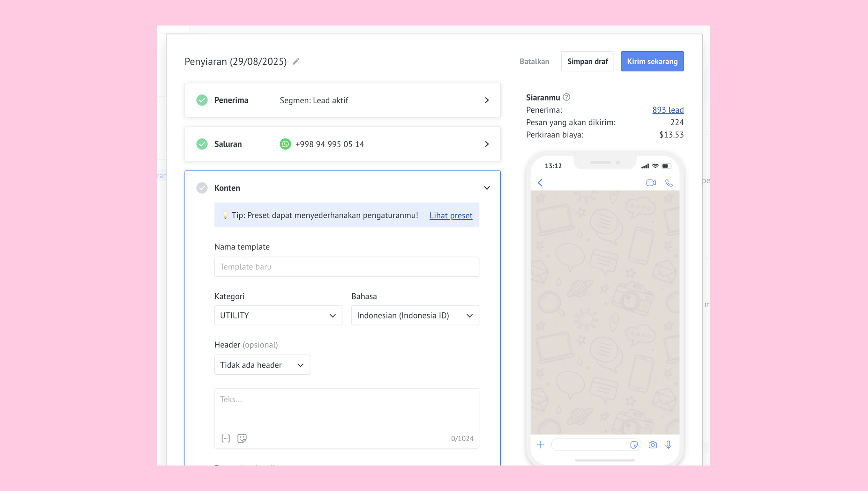Tap the back arrow in phone preview

click(x=540, y=182)
